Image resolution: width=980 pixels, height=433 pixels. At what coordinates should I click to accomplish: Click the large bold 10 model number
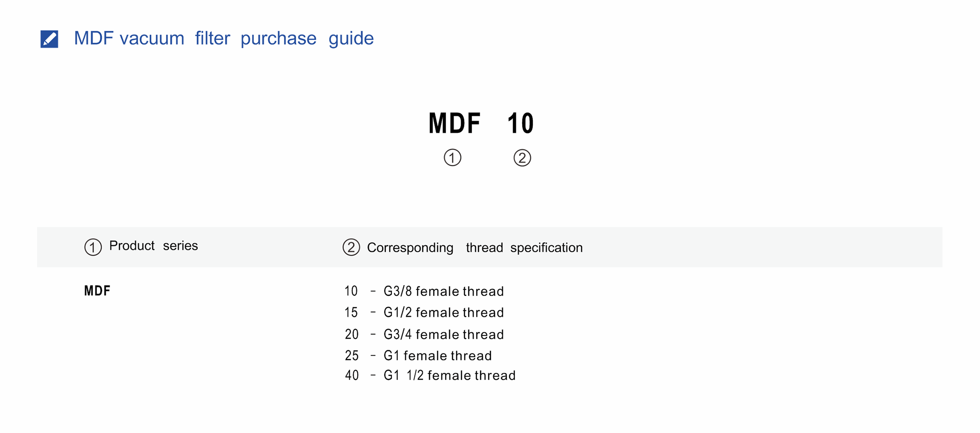coord(520,123)
